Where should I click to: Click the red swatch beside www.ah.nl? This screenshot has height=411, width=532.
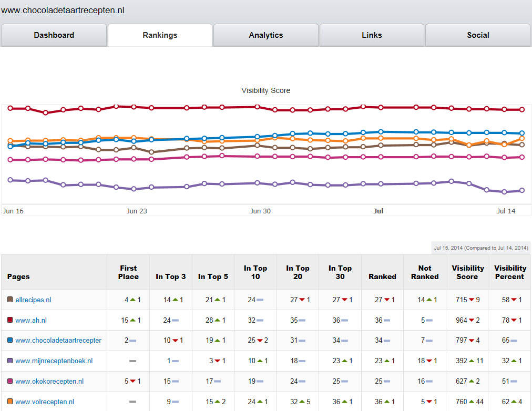pos(10,320)
